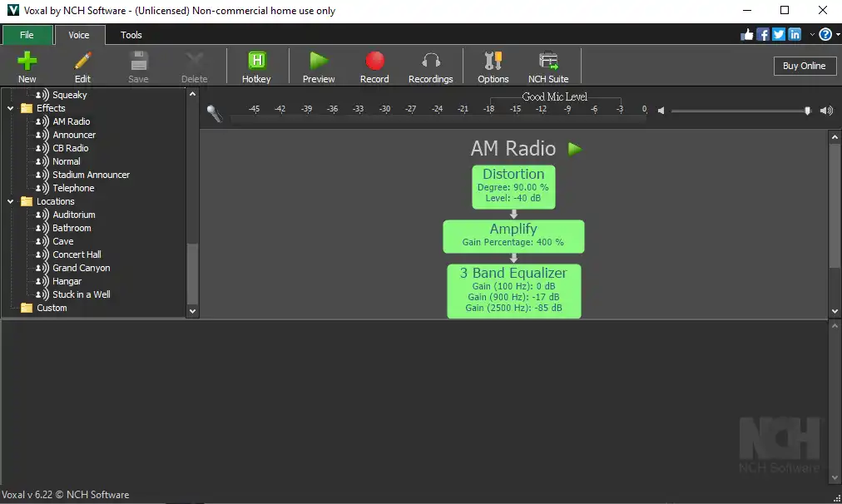This screenshot has width=842, height=504.
Task: Collapse the Effects folder
Action: point(10,108)
